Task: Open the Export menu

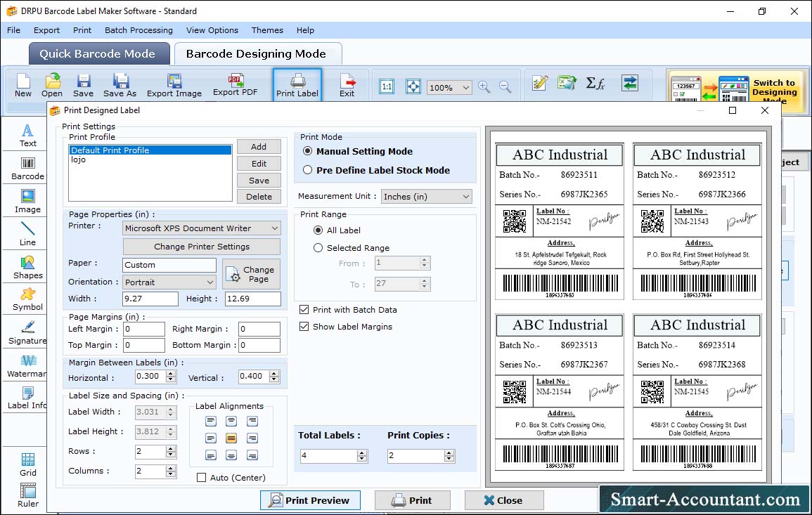Action: [46, 30]
